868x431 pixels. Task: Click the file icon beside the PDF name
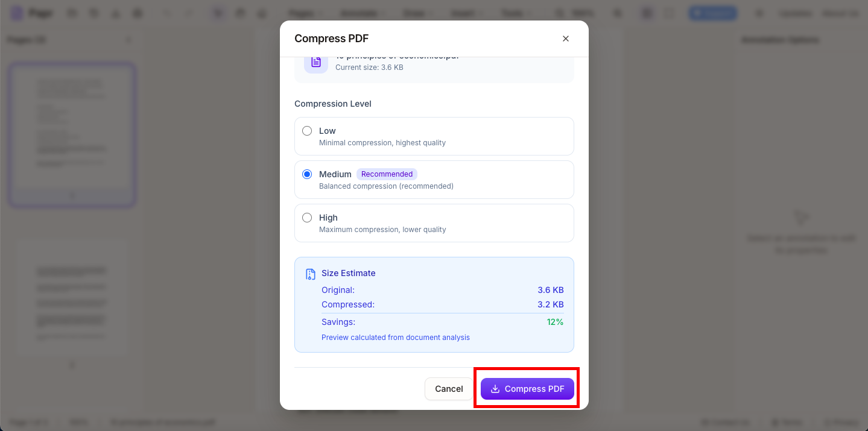pos(315,62)
